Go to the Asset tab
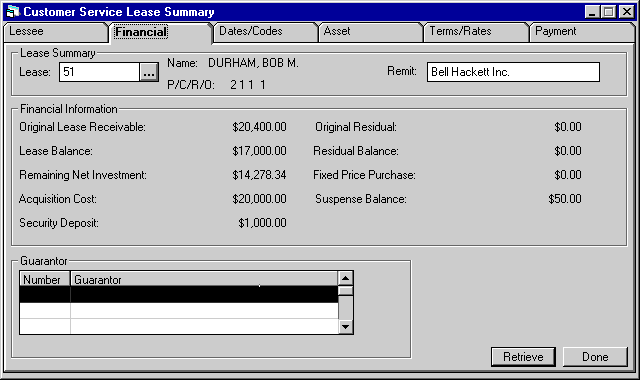640x380 pixels. (371, 32)
